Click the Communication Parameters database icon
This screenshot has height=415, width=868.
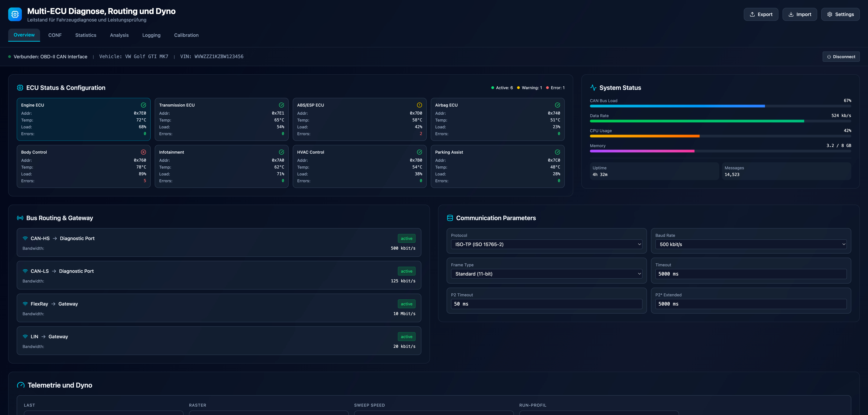click(450, 218)
